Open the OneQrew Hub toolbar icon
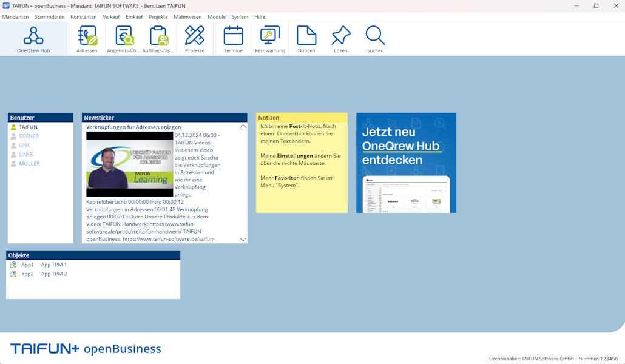 (33, 39)
